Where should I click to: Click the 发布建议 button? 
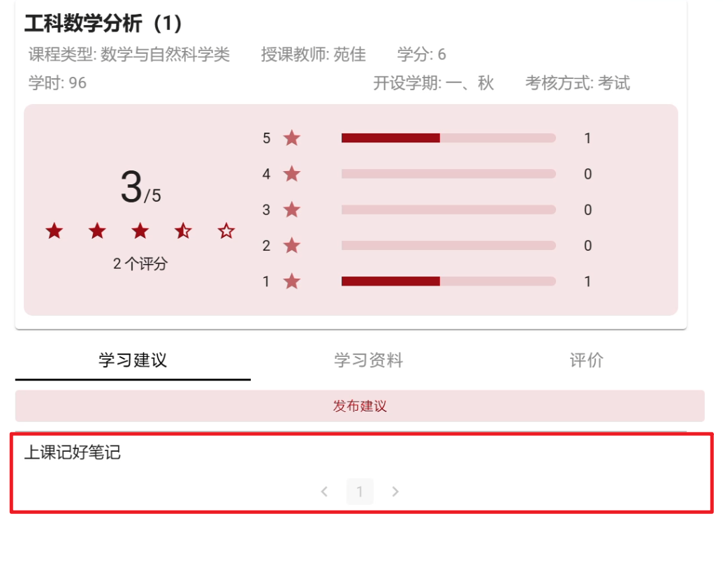pyautogui.click(x=360, y=406)
